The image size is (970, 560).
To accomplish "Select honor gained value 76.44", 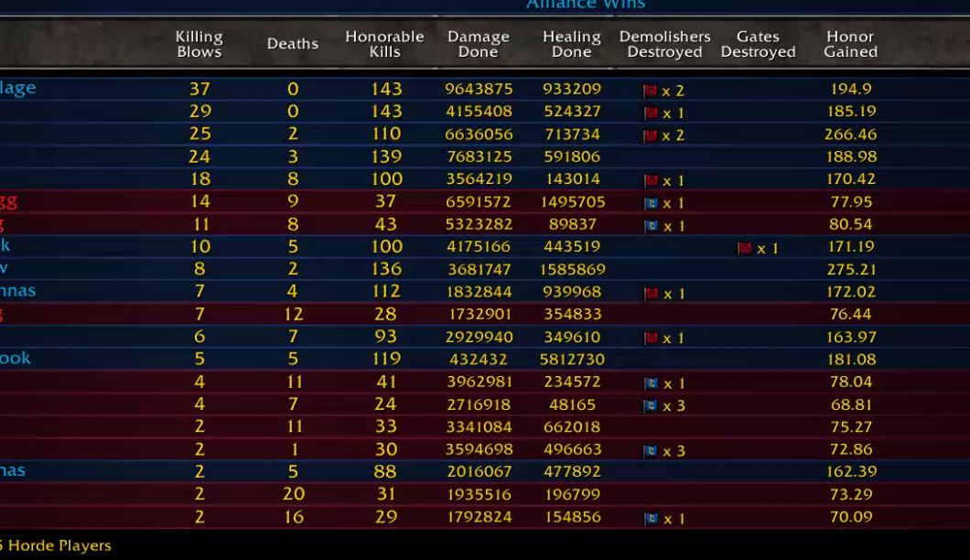I will tap(851, 314).
